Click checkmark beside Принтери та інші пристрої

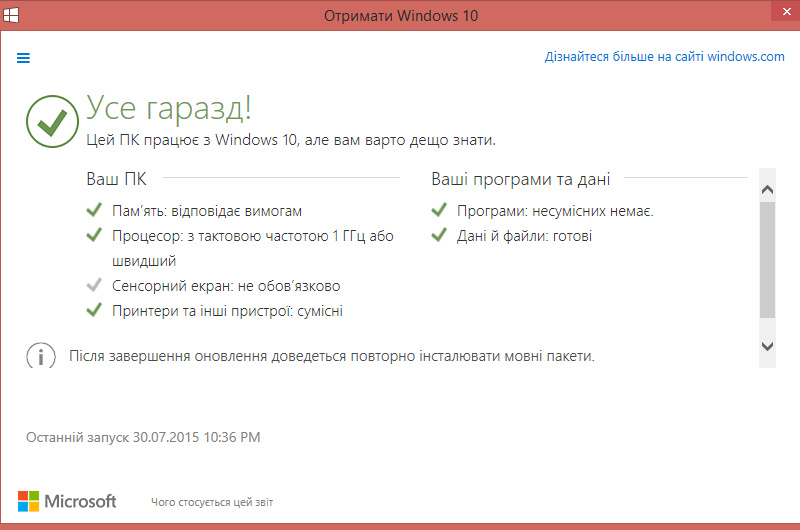point(94,310)
